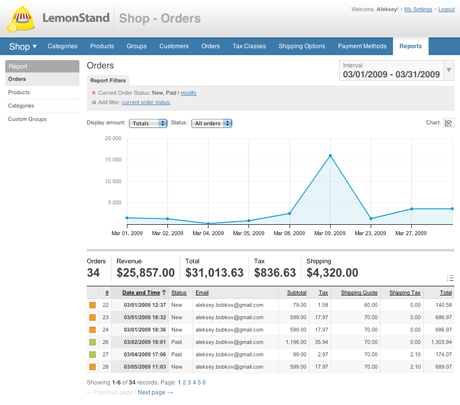Viewport: 460px width, 405px height.
Task: Click green status swatch for order 26
Action: click(x=92, y=342)
